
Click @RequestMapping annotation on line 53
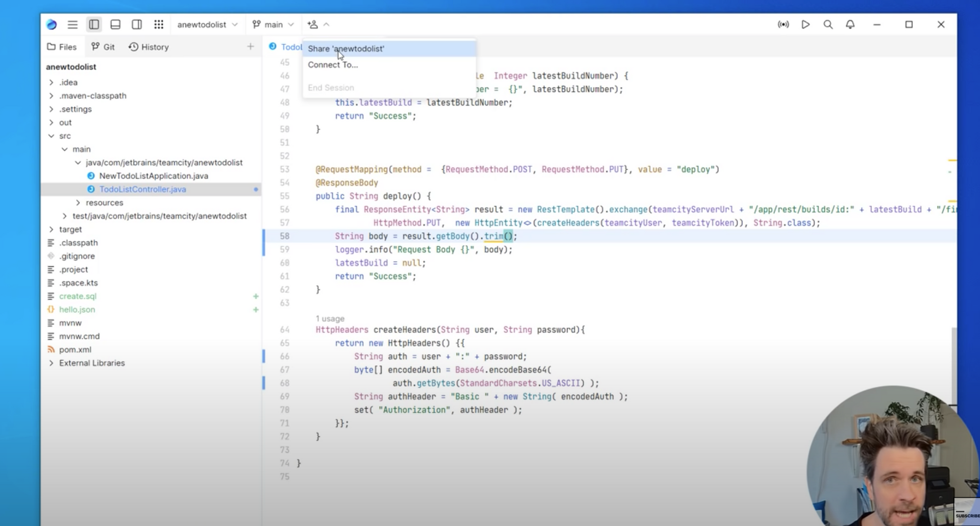point(352,169)
